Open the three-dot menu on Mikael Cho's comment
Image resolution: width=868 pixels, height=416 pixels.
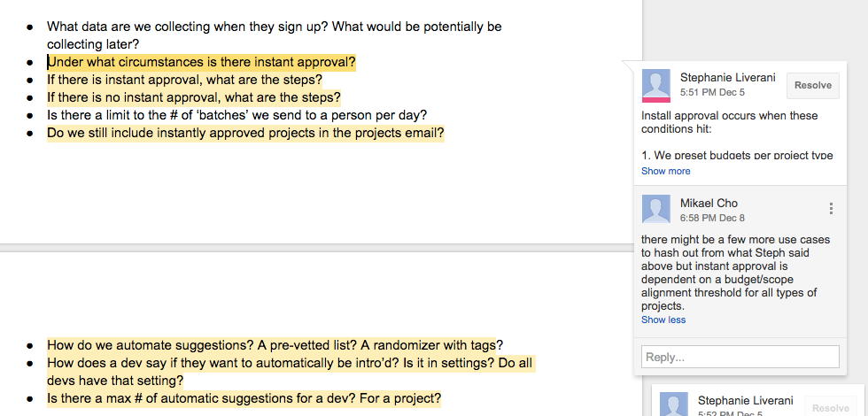click(831, 209)
